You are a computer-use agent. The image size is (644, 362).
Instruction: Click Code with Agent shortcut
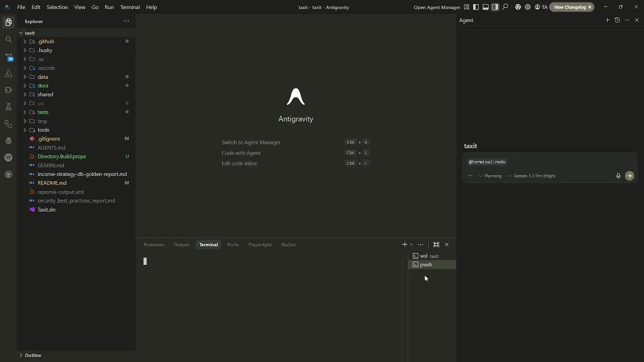point(241,153)
